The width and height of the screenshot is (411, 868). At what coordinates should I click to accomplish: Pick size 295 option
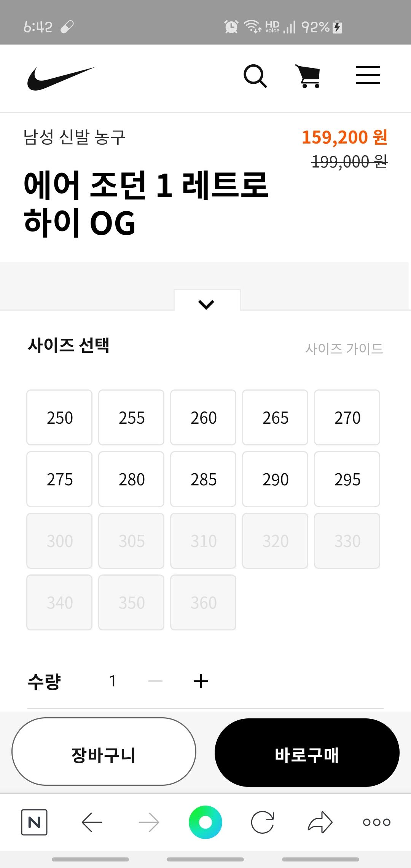[x=347, y=479]
